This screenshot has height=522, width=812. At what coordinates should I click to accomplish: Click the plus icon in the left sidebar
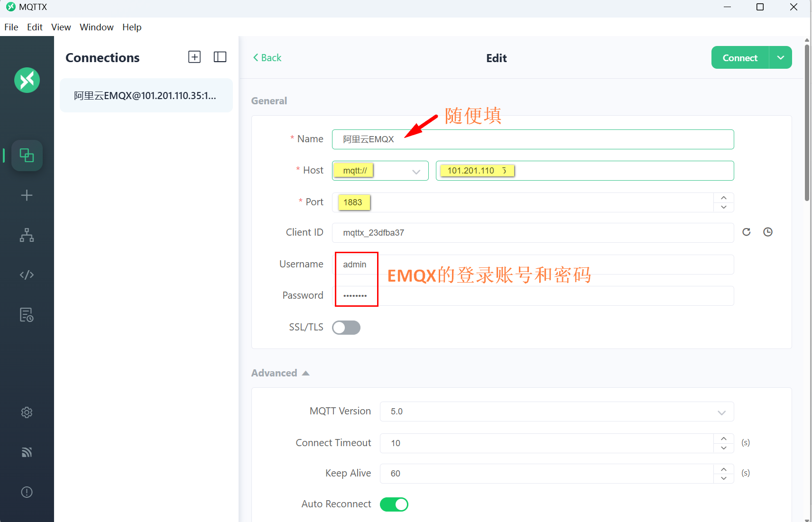[x=27, y=195]
